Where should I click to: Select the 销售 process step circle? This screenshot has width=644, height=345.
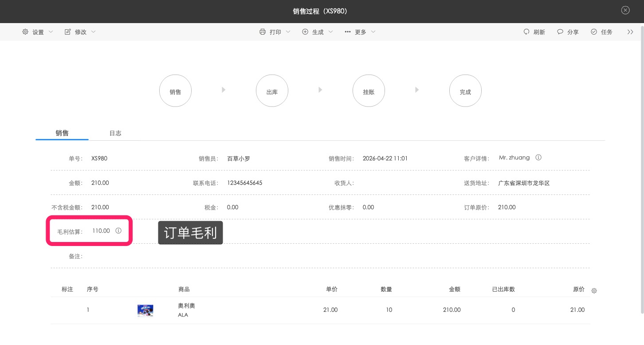(x=175, y=91)
